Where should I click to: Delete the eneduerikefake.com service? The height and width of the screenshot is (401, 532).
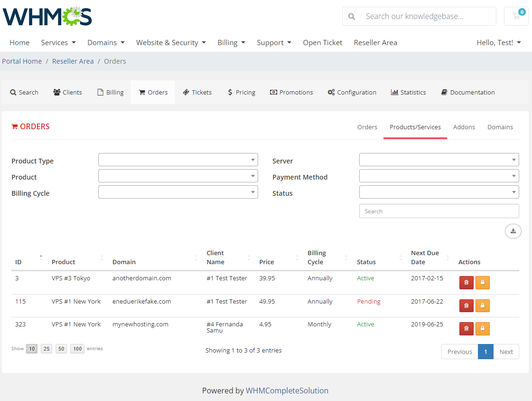click(x=466, y=306)
